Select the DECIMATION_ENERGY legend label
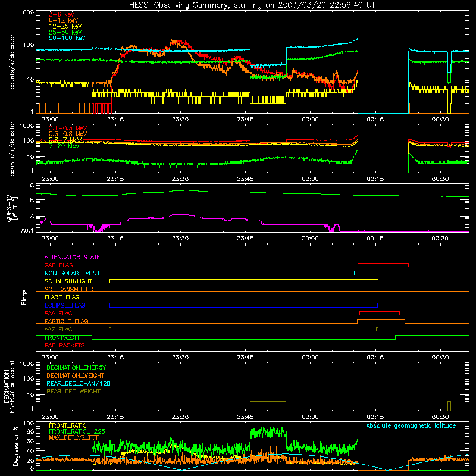 click(x=76, y=368)
